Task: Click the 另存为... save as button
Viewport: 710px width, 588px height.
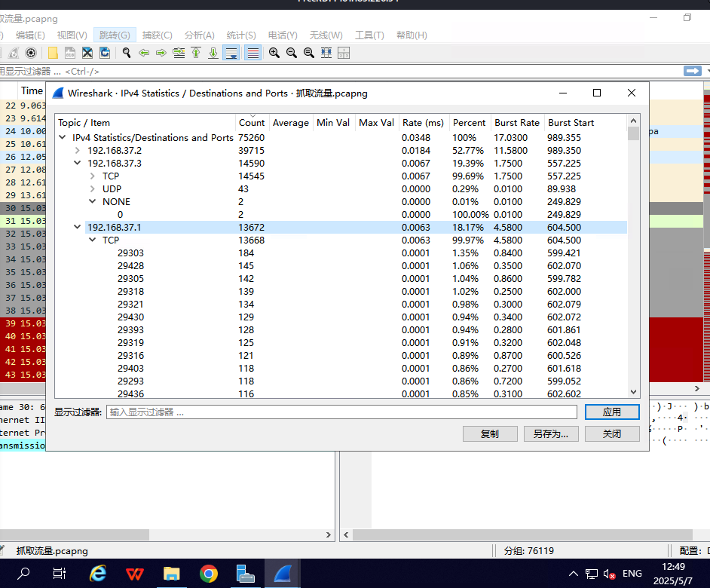Action: [551, 434]
